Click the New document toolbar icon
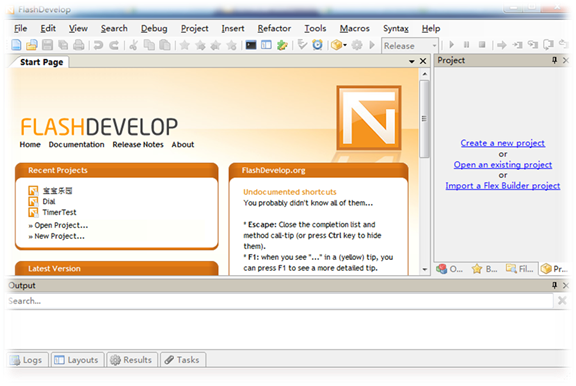Image resolution: width=576 pixels, height=386 pixels. click(16, 45)
